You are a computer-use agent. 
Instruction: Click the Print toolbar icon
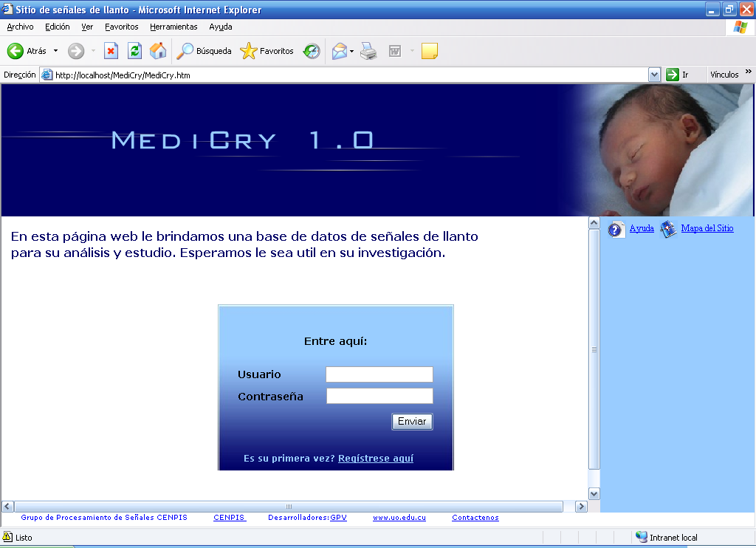(369, 51)
